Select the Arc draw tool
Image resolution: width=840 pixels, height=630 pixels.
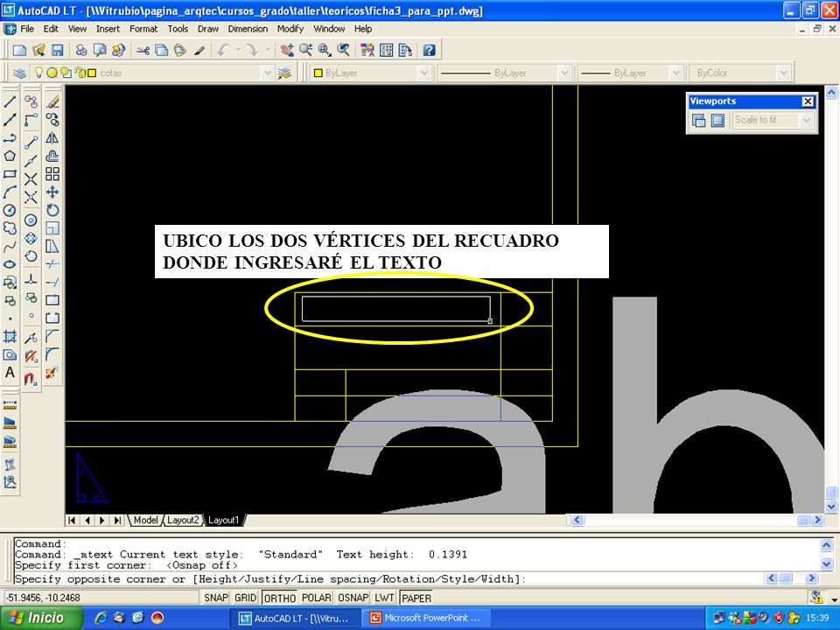10,192
